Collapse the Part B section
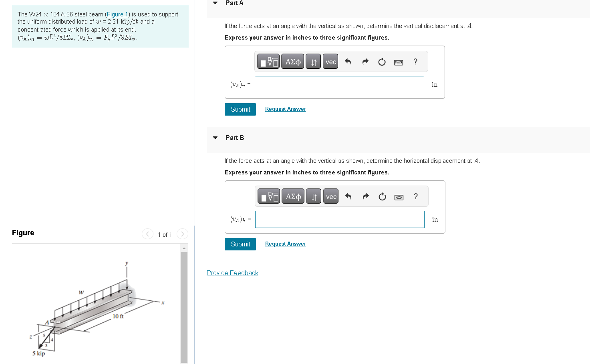Viewport: 590px width, 364px height. 215,137
